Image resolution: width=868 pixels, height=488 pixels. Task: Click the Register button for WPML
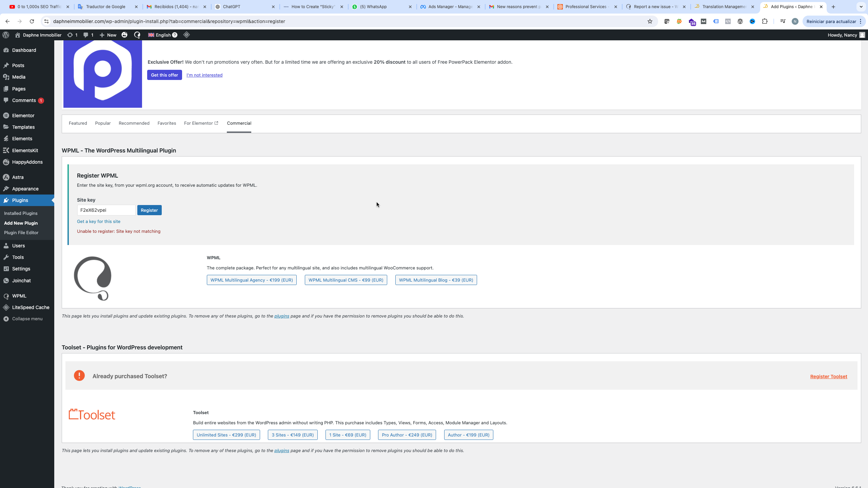tap(149, 210)
